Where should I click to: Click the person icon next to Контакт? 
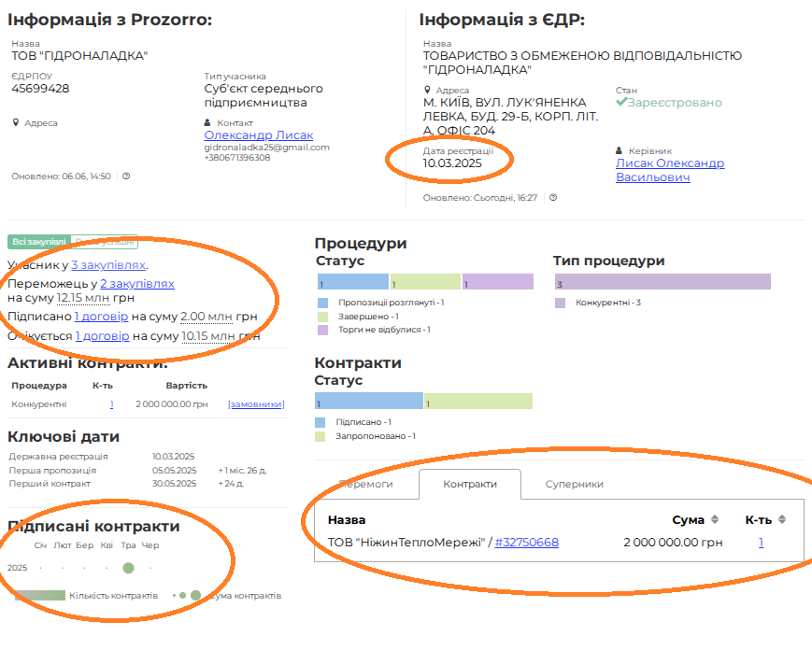[x=208, y=122]
